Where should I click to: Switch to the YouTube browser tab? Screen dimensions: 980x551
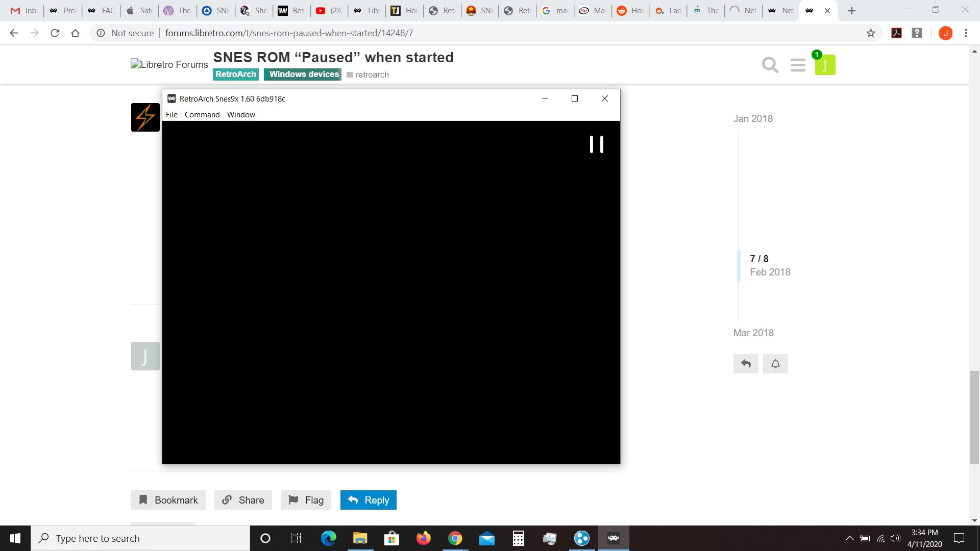329,11
